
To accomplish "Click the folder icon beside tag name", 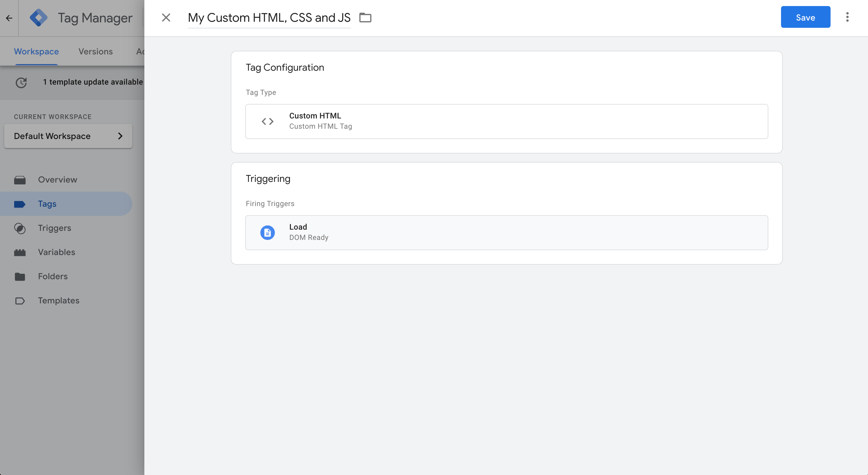I will 365,18.
